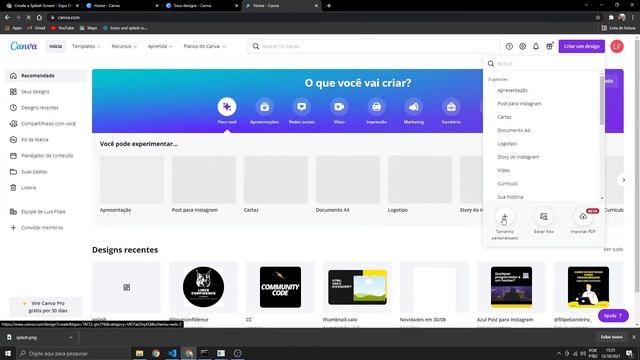Open the Apresentação template card
The image size is (640, 360).
[x=132, y=180]
